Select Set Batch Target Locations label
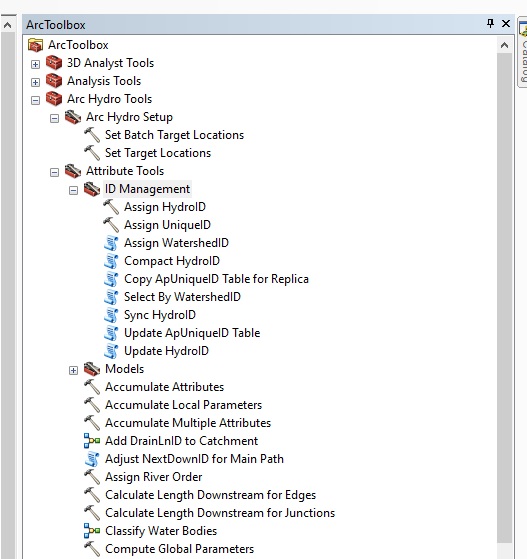Viewport: 527px width, 559px height. (x=174, y=135)
